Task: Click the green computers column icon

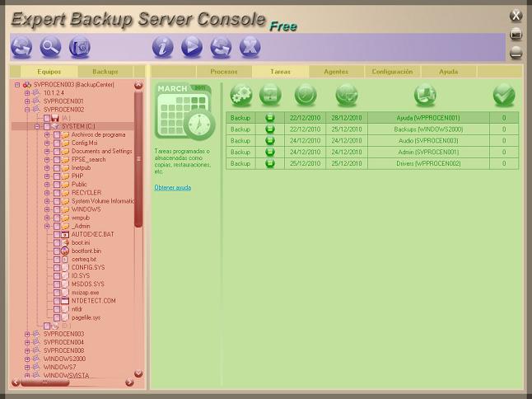Action: [x=425, y=95]
